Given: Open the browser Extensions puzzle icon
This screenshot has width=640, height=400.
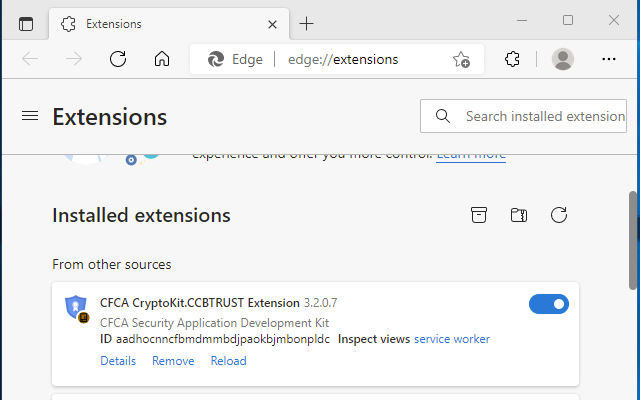Looking at the screenshot, I should 513,59.
